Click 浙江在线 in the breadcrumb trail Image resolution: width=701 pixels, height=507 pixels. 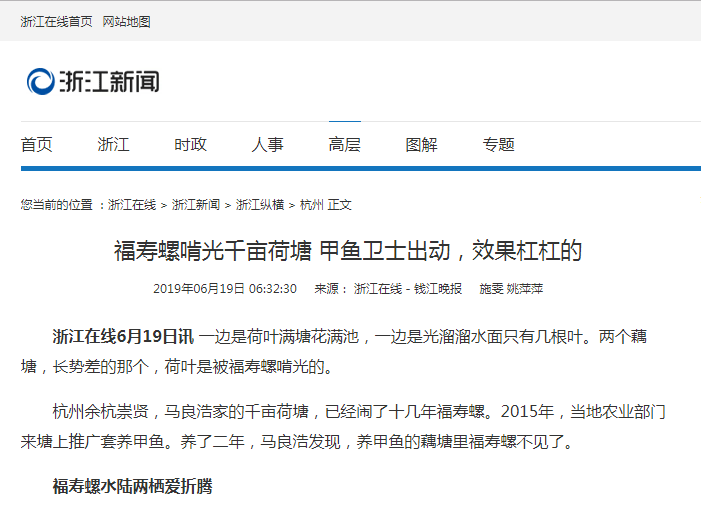(x=132, y=205)
